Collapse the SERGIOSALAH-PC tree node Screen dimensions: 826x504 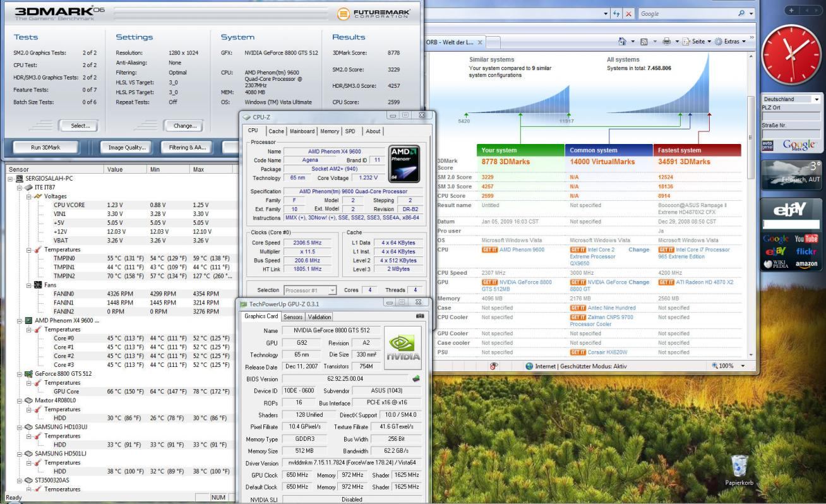(9, 179)
